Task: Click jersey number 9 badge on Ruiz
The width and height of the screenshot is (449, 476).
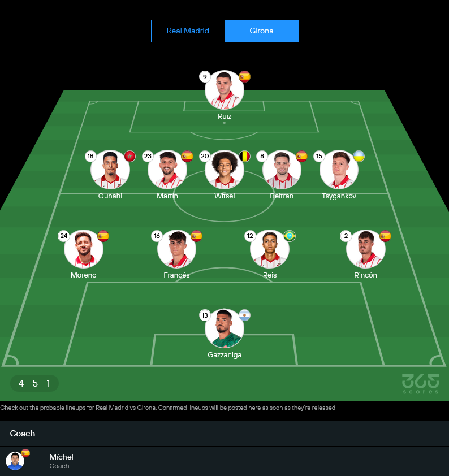Action: tap(205, 77)
